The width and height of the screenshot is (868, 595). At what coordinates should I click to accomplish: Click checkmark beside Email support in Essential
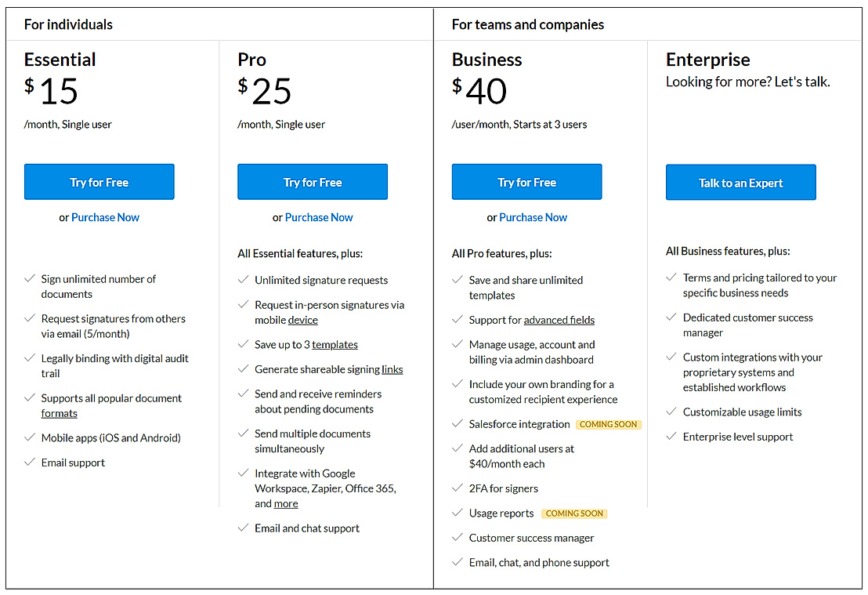pos(29,463)
